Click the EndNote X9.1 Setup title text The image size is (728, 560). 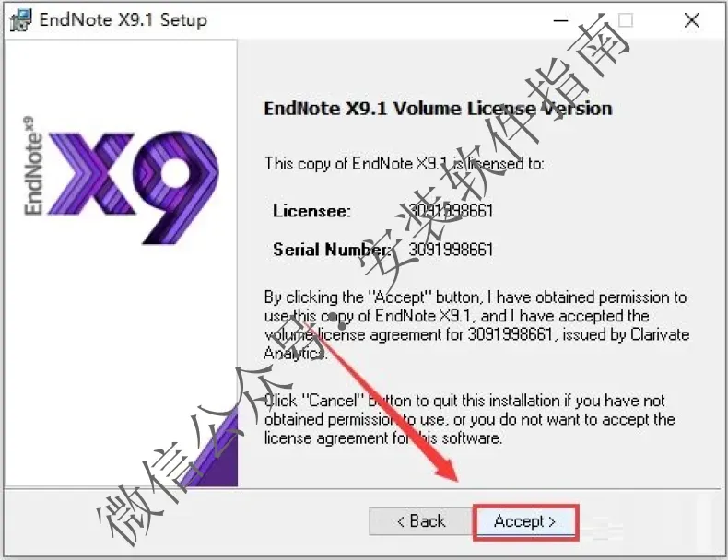[123, 20]
